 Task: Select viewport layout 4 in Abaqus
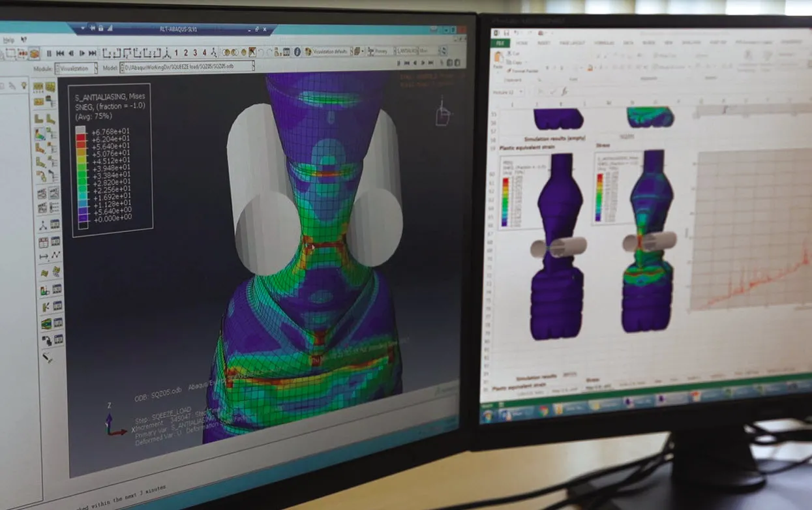pos(203,53)
